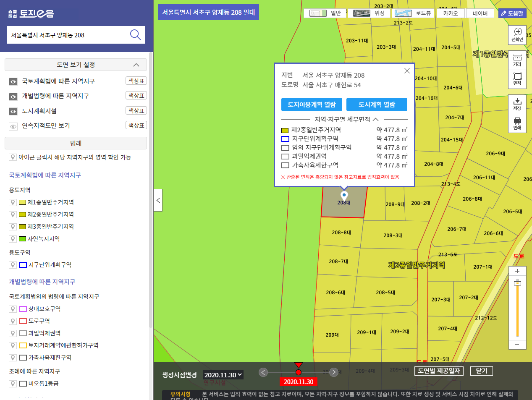Toggle visibility of 개별법령에 따른 지역지구
This screenshot has width=532, height=400.
13,97
